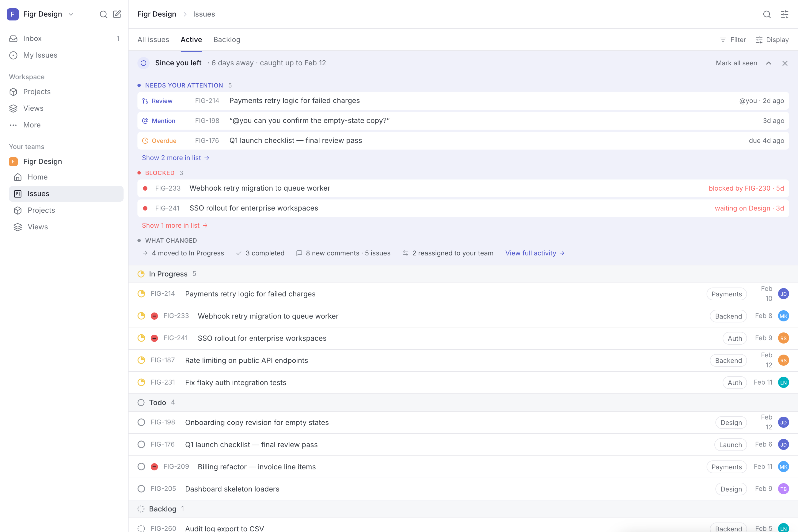The image size is (798, 532).
Task: Collapse the Since you left panel
Action: 769,63
